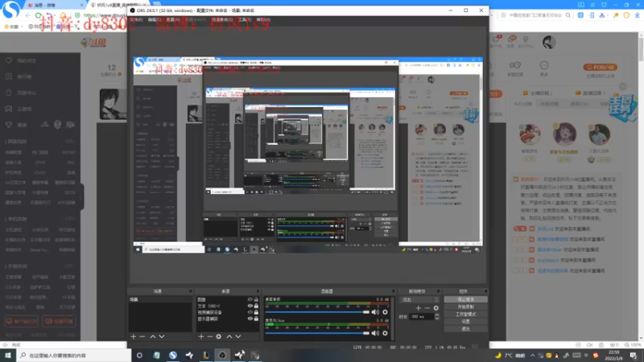The height and width of the screenshot is (362, 644).
Task: Add a new scene with the plus icon
Action: (x=133, y=336)
